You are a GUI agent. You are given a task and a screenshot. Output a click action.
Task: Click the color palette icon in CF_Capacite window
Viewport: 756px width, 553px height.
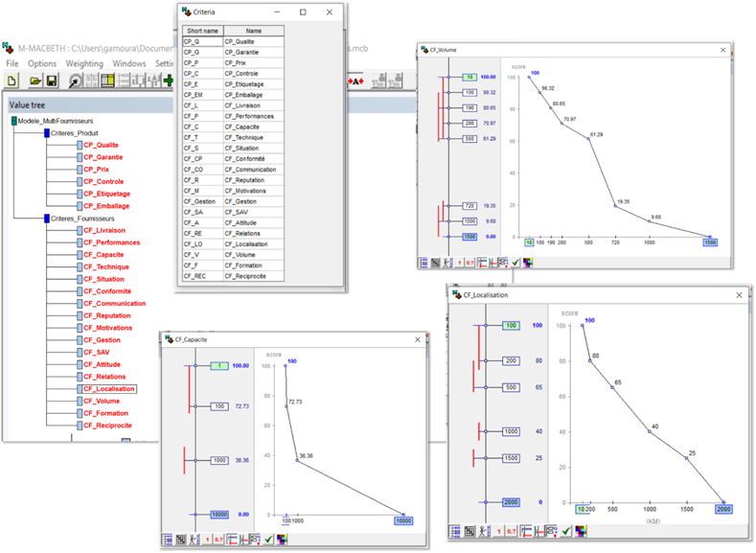pyautogui.click(x=282, y=539)
